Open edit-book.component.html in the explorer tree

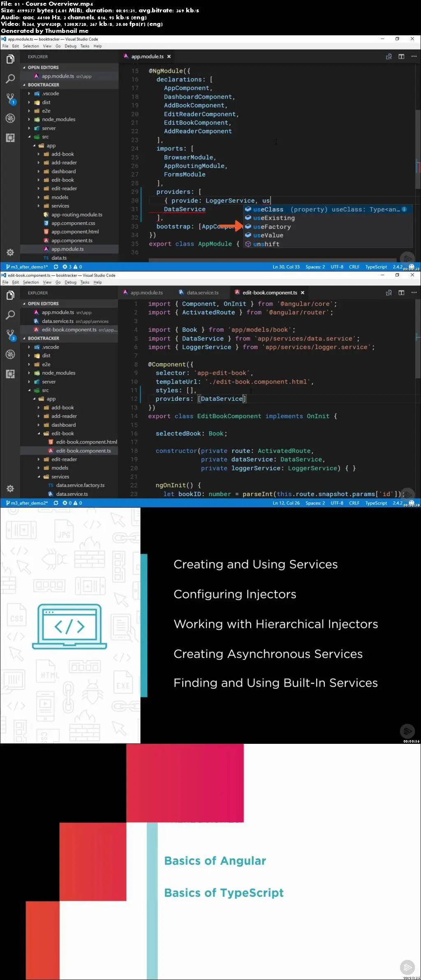(86, 442)
